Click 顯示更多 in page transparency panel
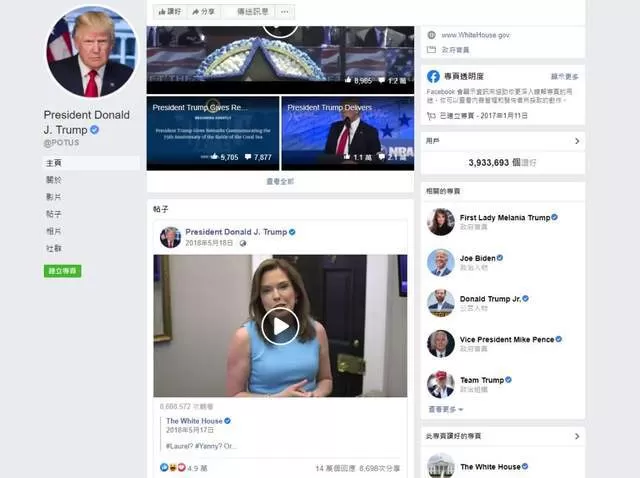Viewport: 640px width, 478px height. (x=564, y=77)
